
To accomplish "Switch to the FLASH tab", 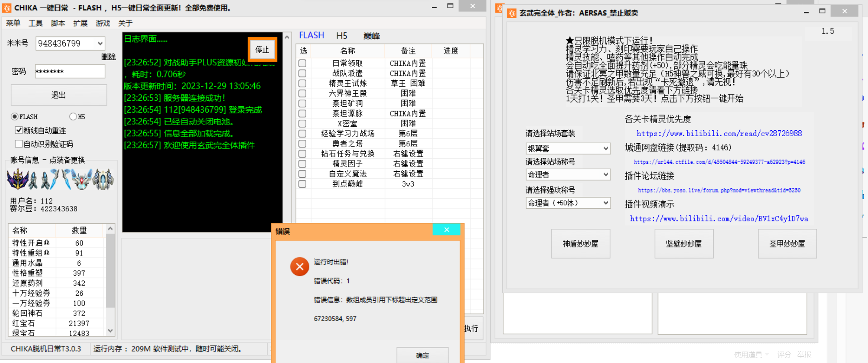I will point(311,35).
